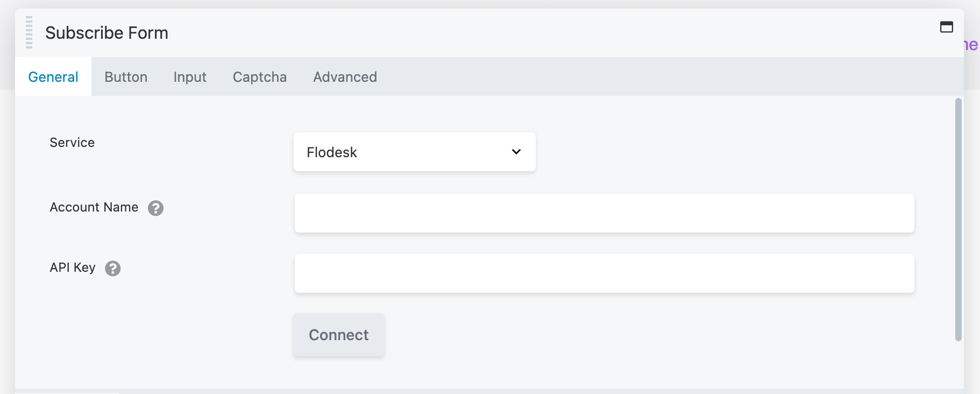Screen dimensions: 980x394
Task: Click the Service field label
Action: pyautogui.click(x=72, y=143)
